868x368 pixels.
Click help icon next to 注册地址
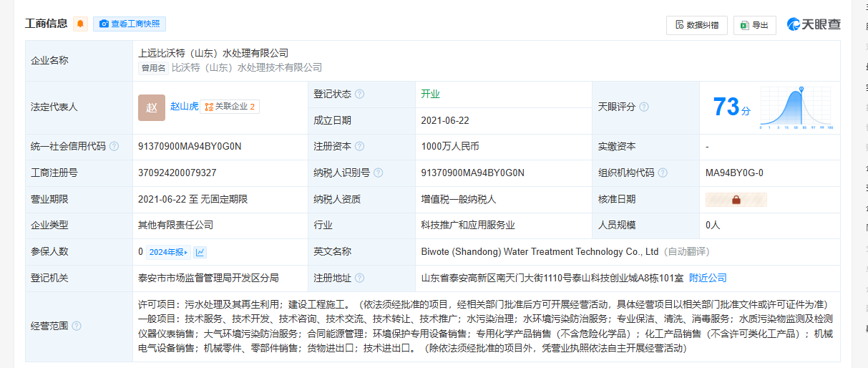coord(360,278)
